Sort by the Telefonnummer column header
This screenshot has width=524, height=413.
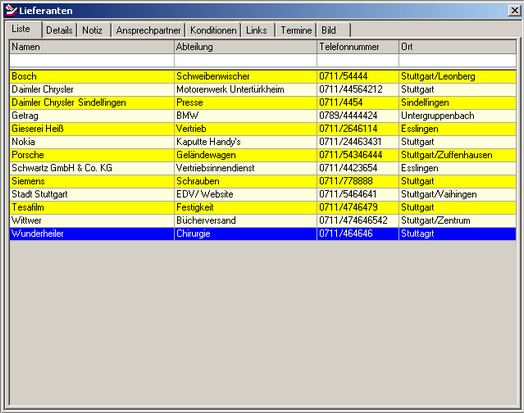[358, 47]
